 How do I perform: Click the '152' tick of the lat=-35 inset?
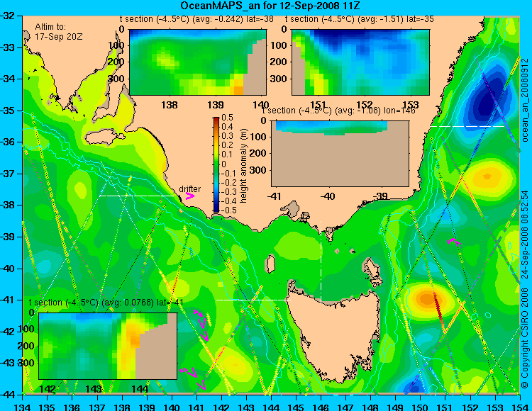(x=364, y=105)
